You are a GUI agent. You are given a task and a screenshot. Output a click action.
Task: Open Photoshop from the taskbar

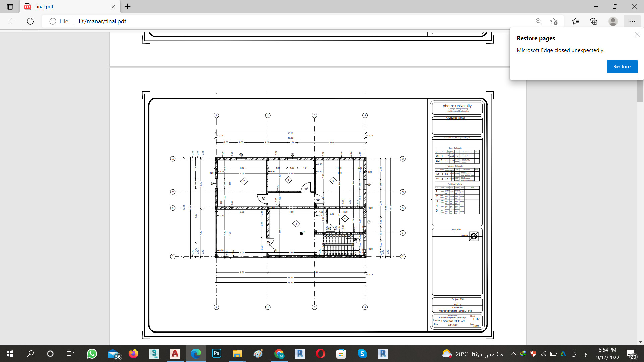[217, 354]
